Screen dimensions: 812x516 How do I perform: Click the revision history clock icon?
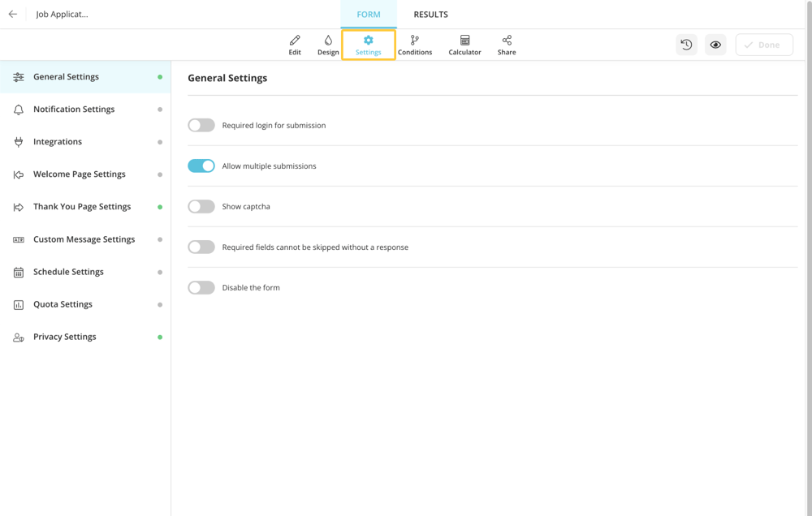tap(686, 45)
